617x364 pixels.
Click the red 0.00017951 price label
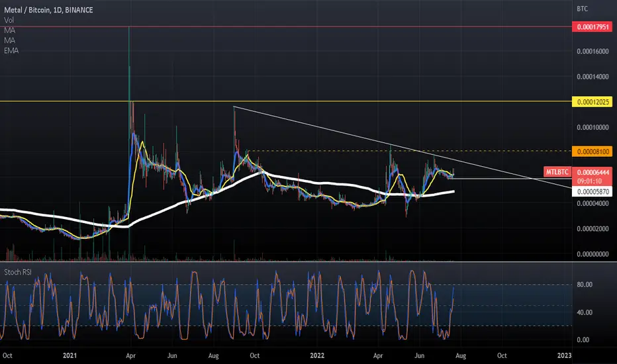pyautogui.click(x=593, y=27)
